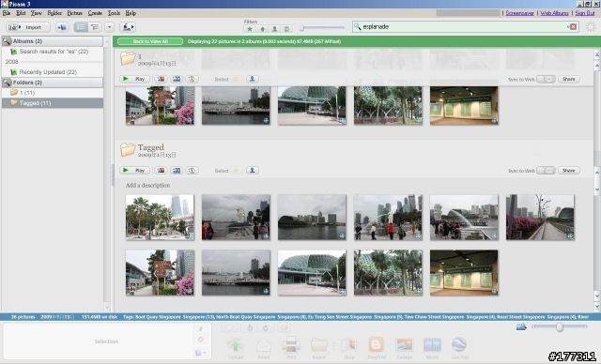Open File menu
601x364 pixels.
(x=7, y=13)
